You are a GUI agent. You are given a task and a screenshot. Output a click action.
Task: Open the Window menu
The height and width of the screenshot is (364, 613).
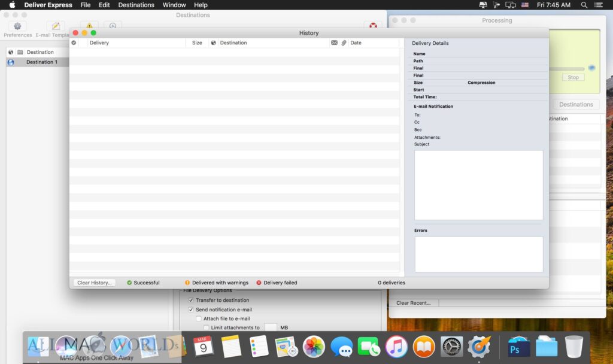click(x=174, y=5)
